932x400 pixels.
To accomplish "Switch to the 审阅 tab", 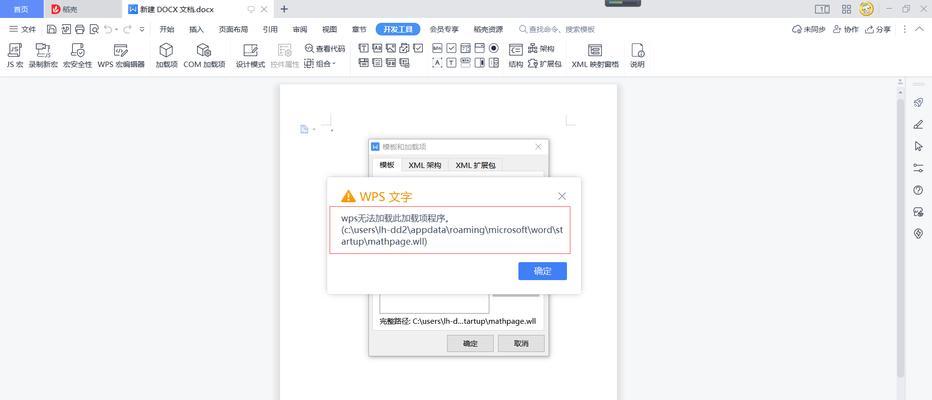I will 300,29.
